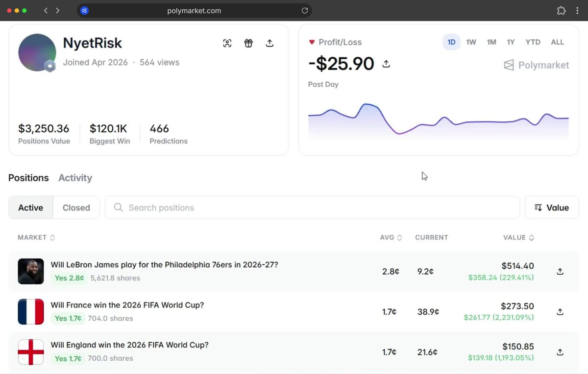The image size is (588, 374).
Task: Click the 9.2¢ current price
Action: pos(425,272)
